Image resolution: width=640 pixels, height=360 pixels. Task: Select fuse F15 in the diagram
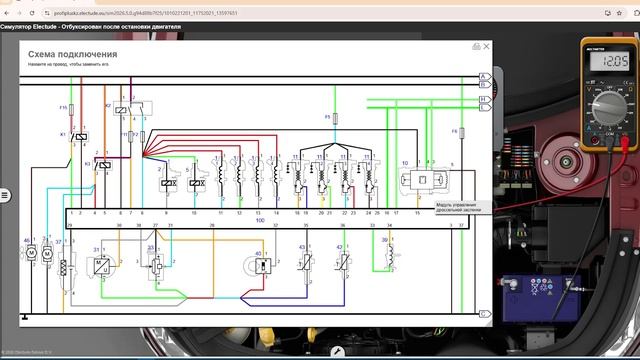pyautogui.click(x=71, y=109)
